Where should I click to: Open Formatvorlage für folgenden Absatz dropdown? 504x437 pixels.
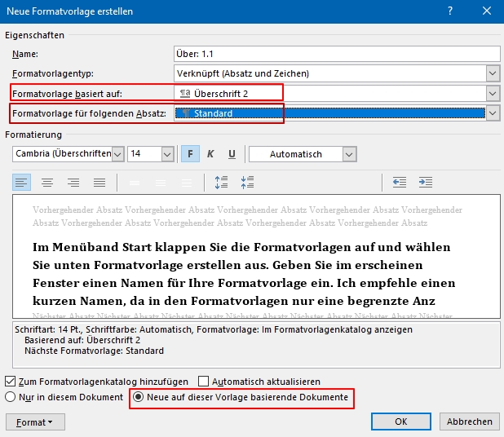(x=493, y=113)
